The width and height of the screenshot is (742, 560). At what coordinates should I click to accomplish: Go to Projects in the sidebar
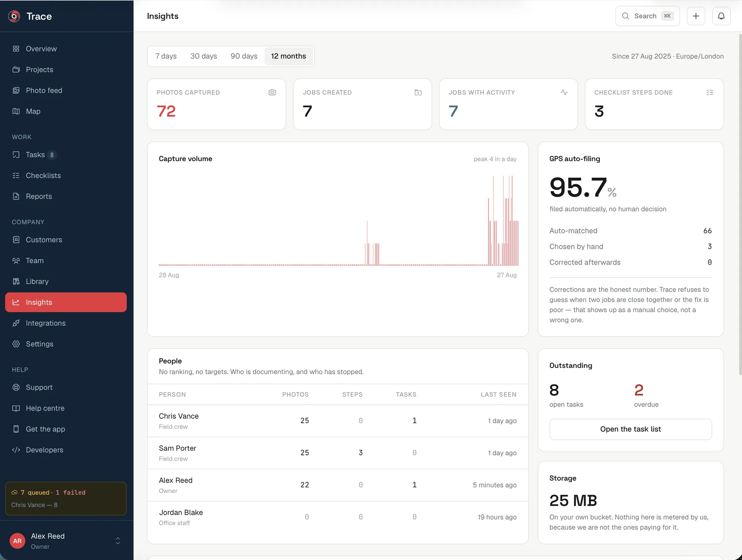click(x=66, y=70)
